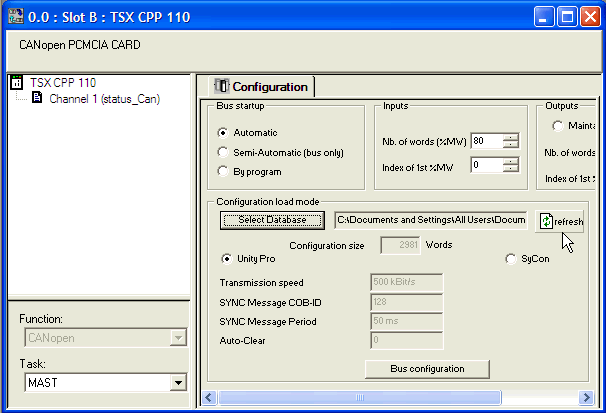606x413 pixels.
Task: Click the Auto-Clear field
Action: coord(407,340)
